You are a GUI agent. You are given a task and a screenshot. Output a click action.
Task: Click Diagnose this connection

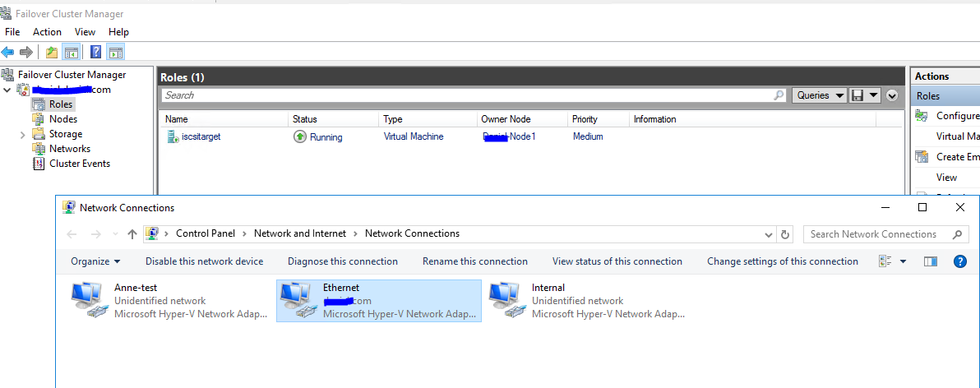point(343,261)
